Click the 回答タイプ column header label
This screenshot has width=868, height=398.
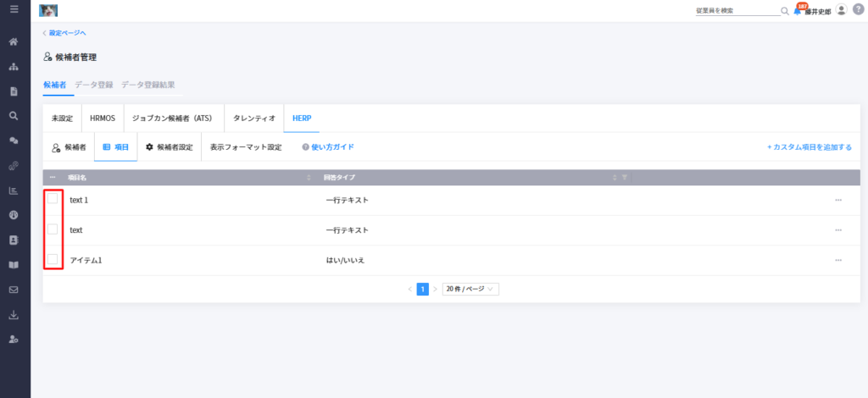pyautogui.click(x=339, y=178)
